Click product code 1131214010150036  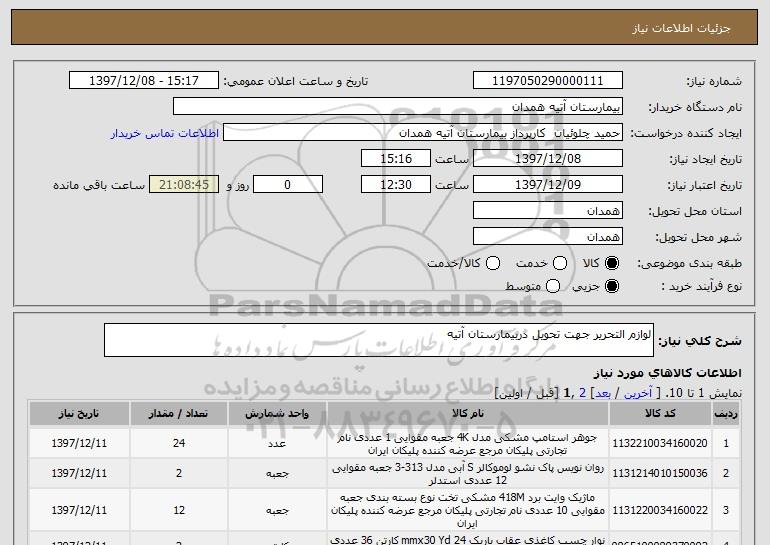tap(660, 473)
